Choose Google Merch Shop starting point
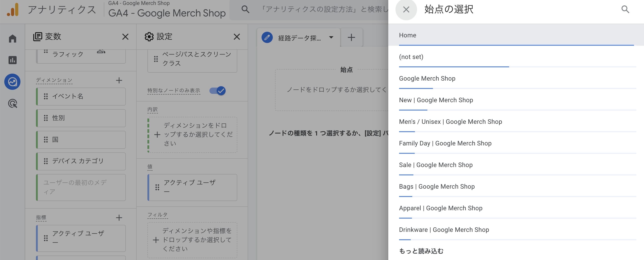 click(x=516, y=78)
